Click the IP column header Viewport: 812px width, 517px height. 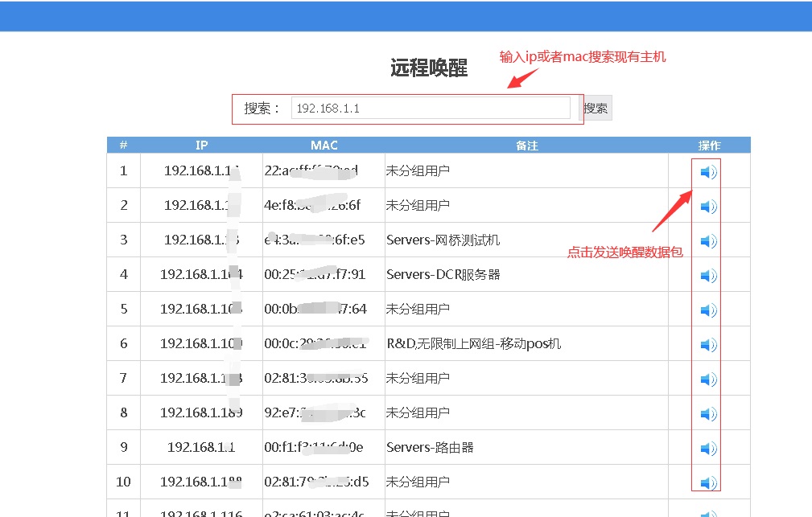click(x=201, y=146)
